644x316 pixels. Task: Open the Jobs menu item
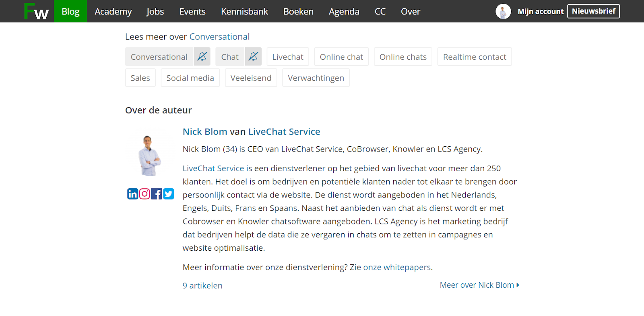155,11
